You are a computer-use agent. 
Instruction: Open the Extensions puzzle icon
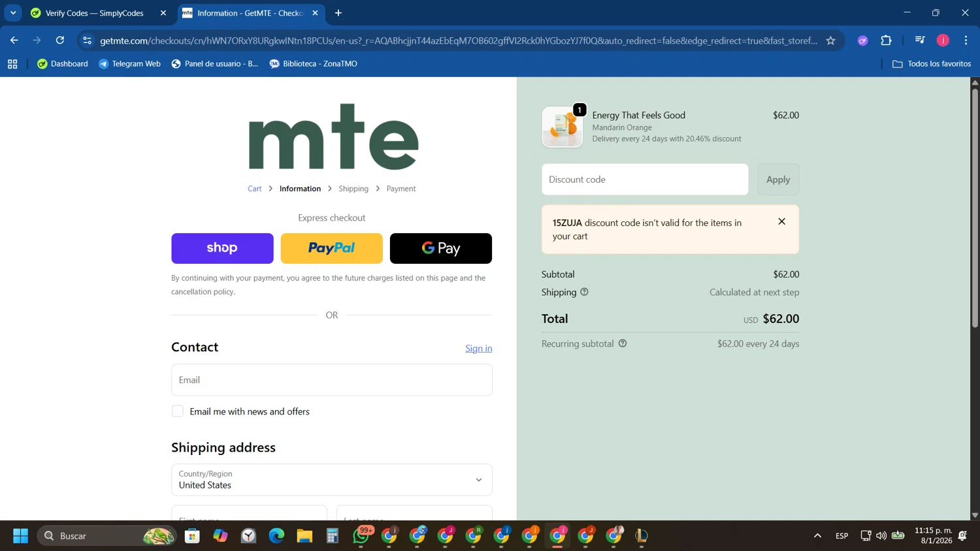coord(886,40)
